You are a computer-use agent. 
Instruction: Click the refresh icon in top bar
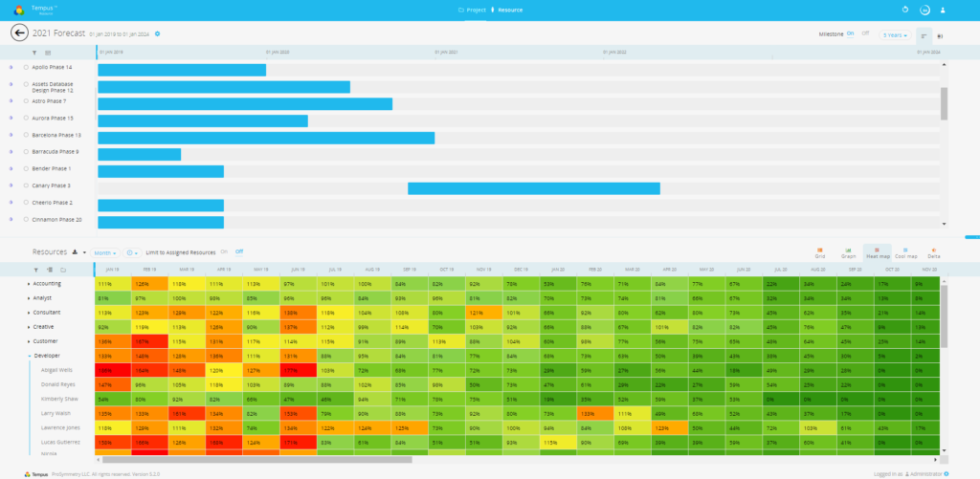coord(905,10)
